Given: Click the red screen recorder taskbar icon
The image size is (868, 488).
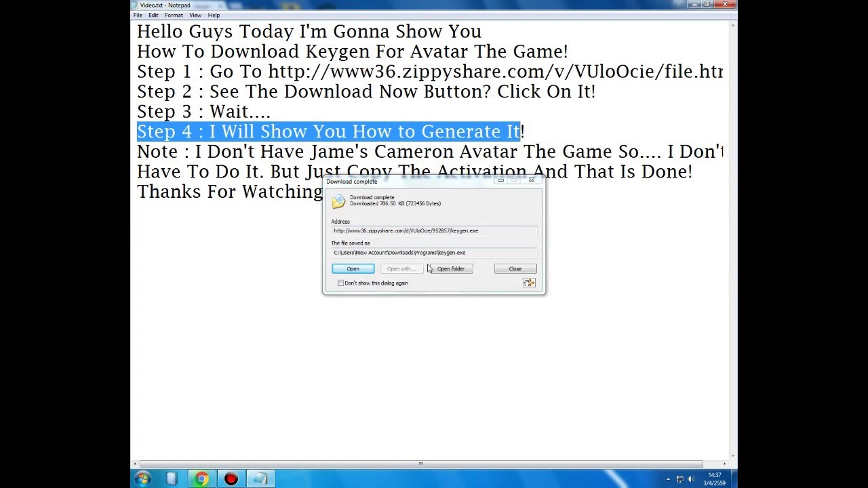Looking at the screenshot, I should [231, 479].
